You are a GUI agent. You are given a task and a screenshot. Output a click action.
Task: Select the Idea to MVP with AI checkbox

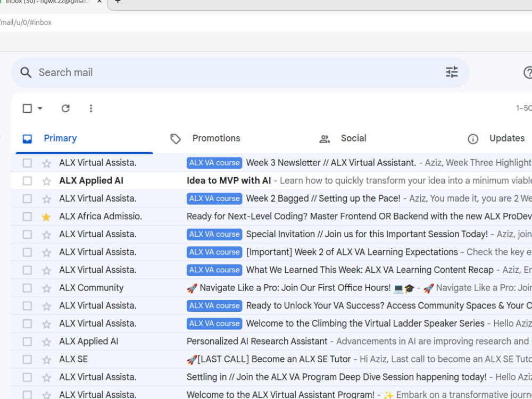click(x=27, y=181)
